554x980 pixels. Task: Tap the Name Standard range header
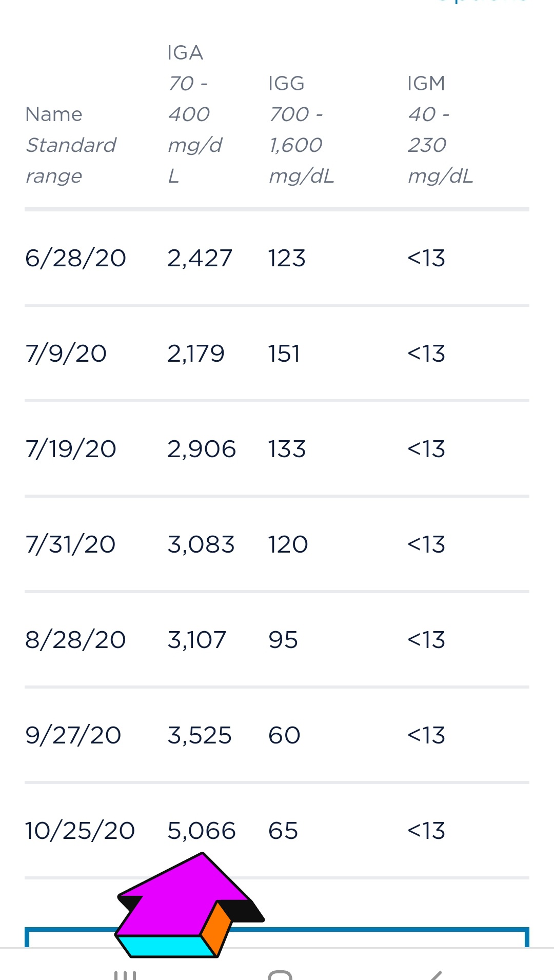point(71,145)
